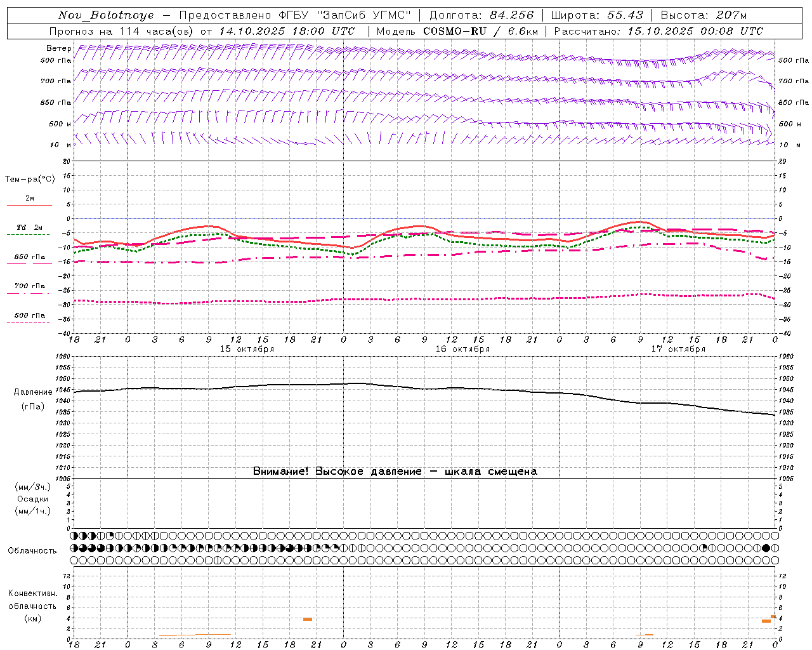Viewport: 812px width, 650px height.
Task: Click the orange convective bar near 21h on 15 октября
Action: tap(308, 619)
